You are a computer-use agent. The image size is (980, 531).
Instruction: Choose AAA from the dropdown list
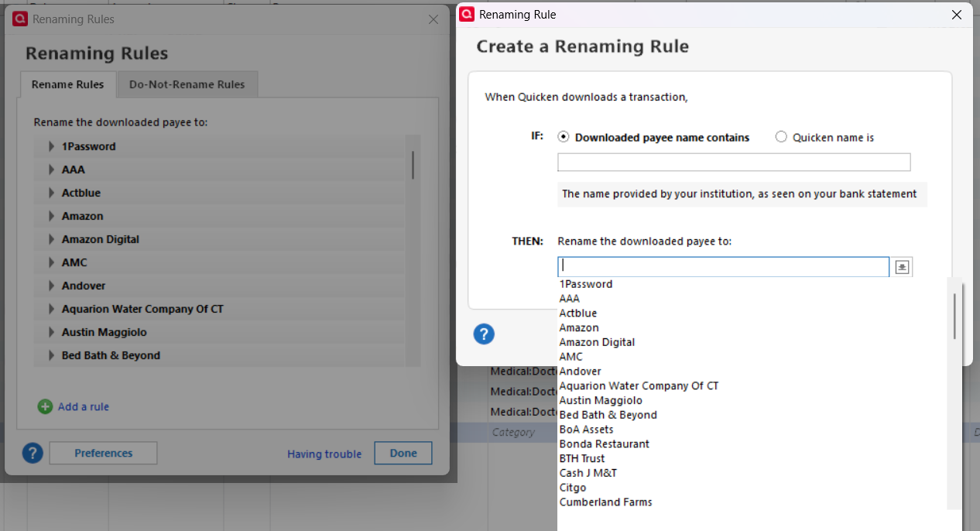(x=570, y=298)
